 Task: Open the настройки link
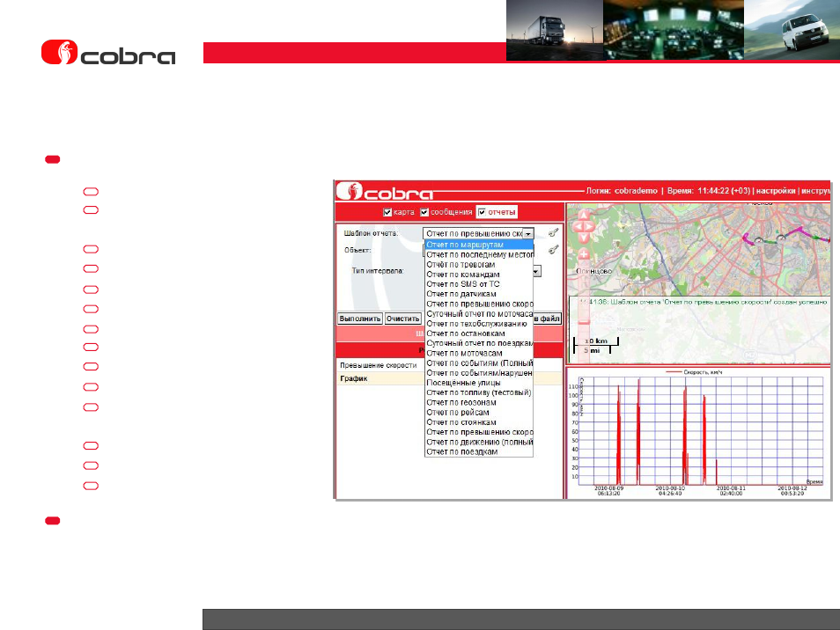pos(775,191)
